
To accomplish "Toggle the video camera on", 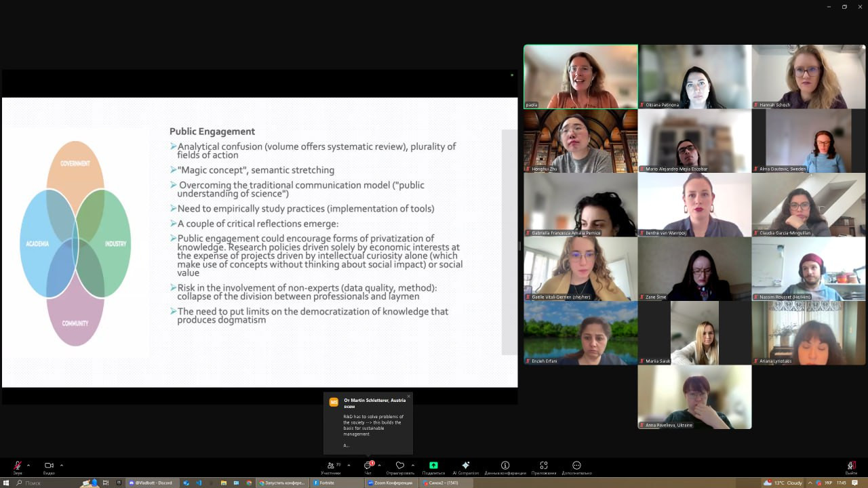I will [x=49, y=466].
